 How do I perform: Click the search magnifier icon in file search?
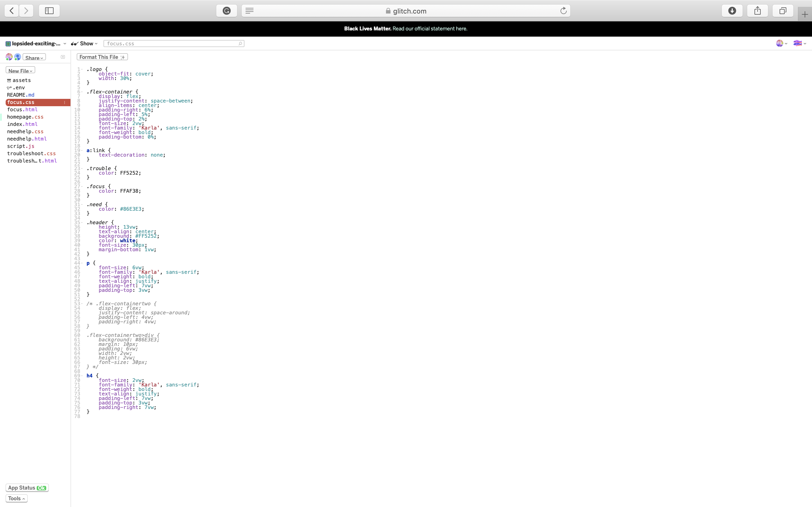click(x=240, y=44)
